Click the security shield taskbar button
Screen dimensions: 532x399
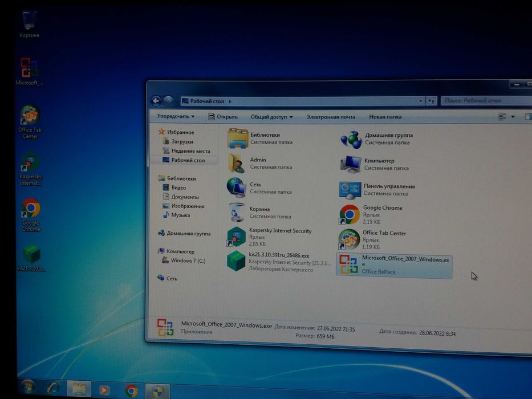pyautogui.click(x=157, y=392)
